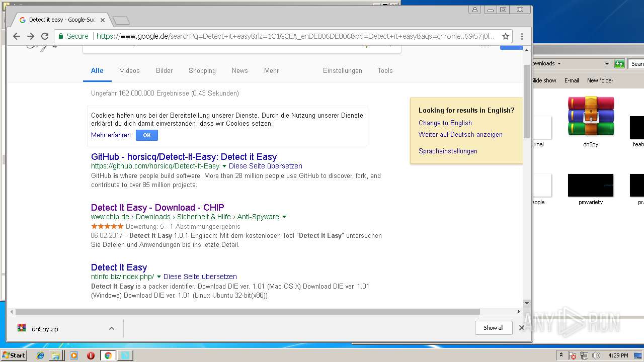Open Explorer address history dropdown
Viewport: 644px width, 362px height.
click(607, 64)
